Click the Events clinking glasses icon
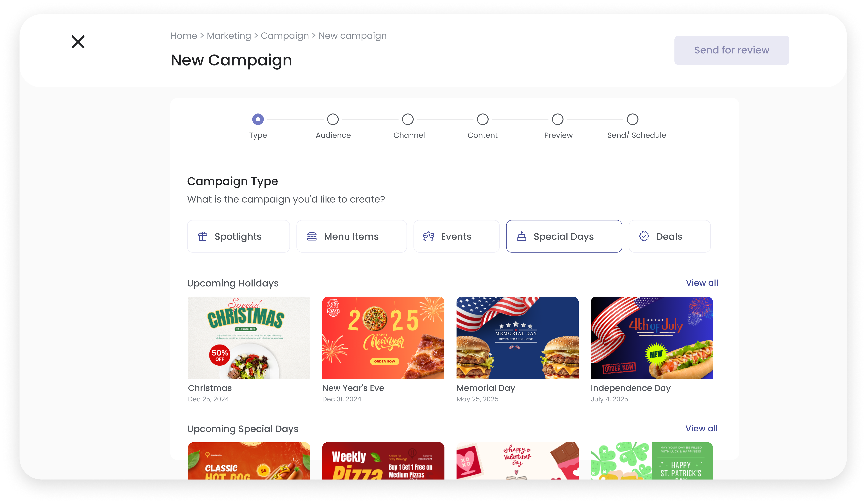Image resolution: width=866 pixels, height=504 pixels. pos(428,236)
